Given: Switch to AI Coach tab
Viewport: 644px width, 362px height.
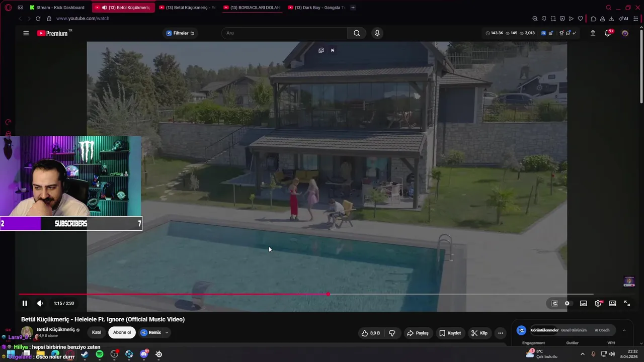Looking at the screenshot, I should [x=602, y=330].
